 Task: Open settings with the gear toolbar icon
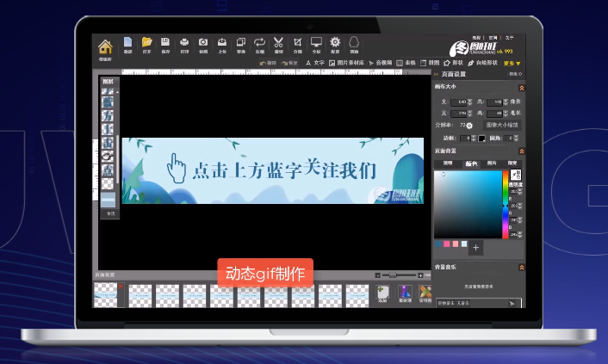[x=335, y=42]
